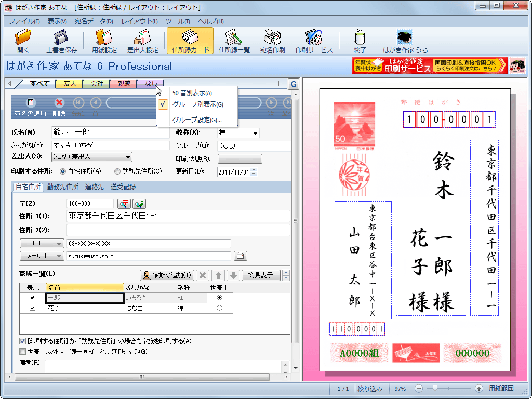
Task: Click family list size spinner
Action: click(x=286, y=275)
